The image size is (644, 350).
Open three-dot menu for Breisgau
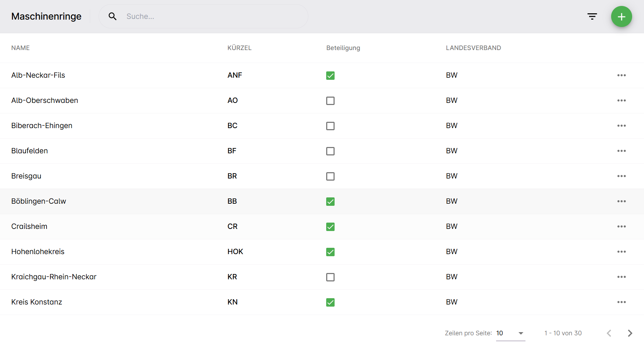click(621, 176)
